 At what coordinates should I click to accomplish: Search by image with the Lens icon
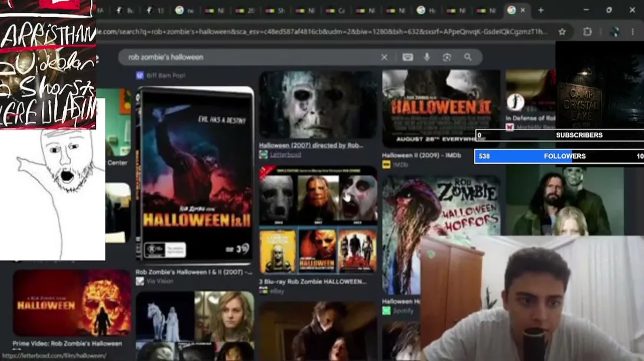click(447, 57)
